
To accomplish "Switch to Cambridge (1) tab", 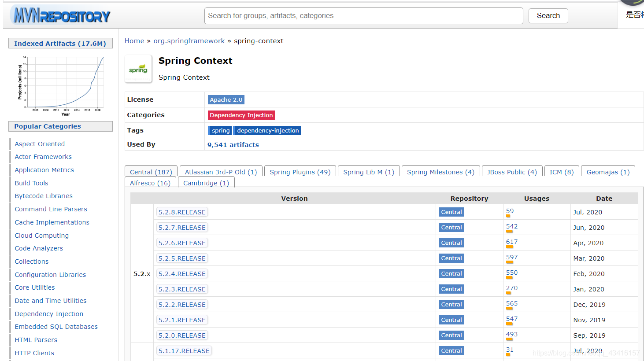I will [x=206, y=183].
